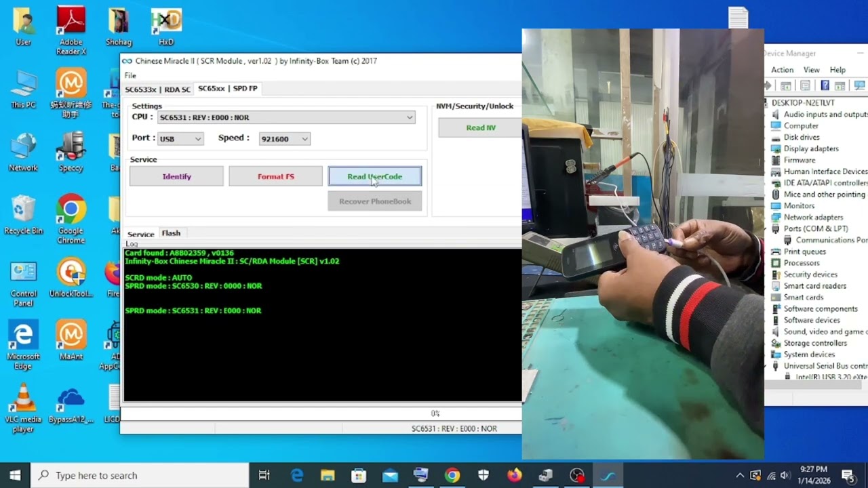Switch to Chinese Miracle II taskbar icon

(608, 475)
